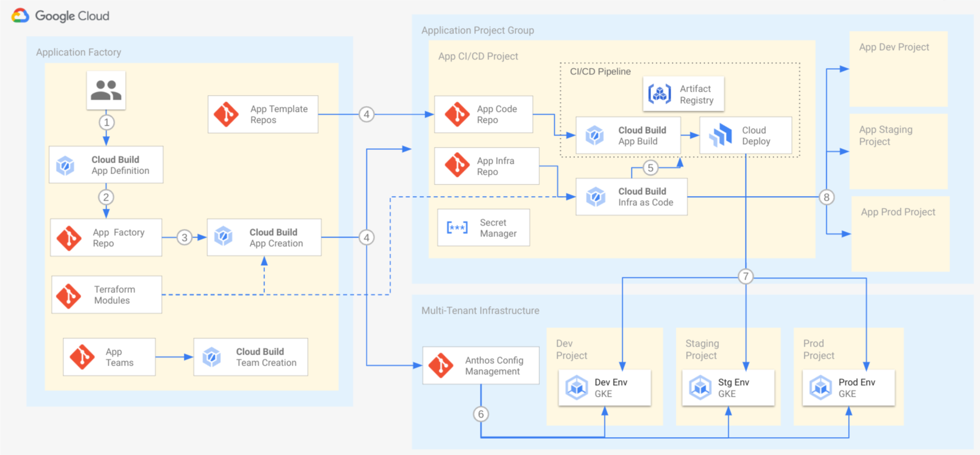Click the Prod Project label
Screen dimensions: 980x455
tap(819, 349)
